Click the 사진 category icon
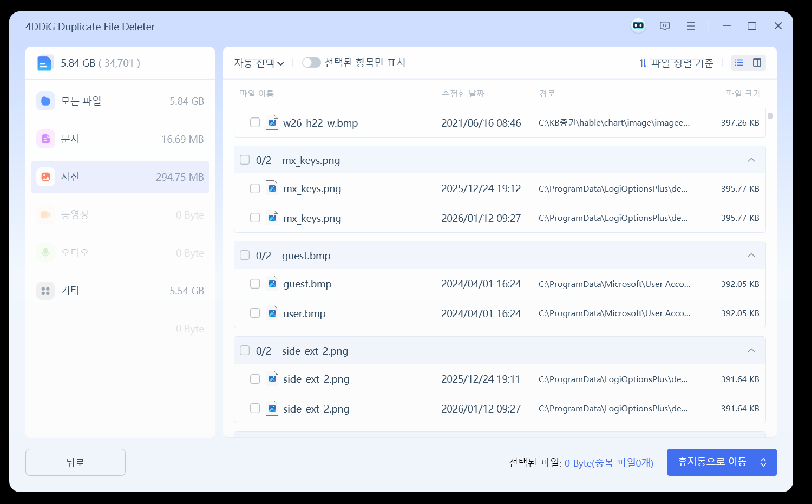The height and width of the screenshot is (504, 812). [x=45, y=177]
